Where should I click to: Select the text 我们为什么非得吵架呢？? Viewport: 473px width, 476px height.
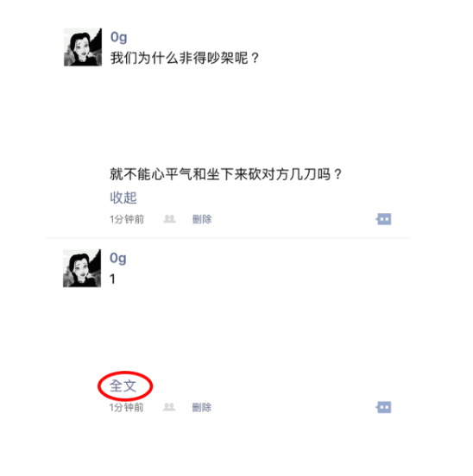point(185,58)
